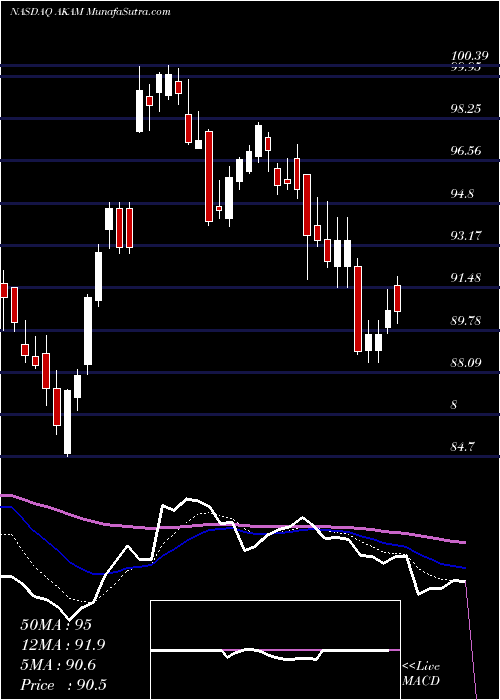Click the 93.17 price level label
This screenshot has width=500, height=700.
pyautogui.click(x=467, y=235)
